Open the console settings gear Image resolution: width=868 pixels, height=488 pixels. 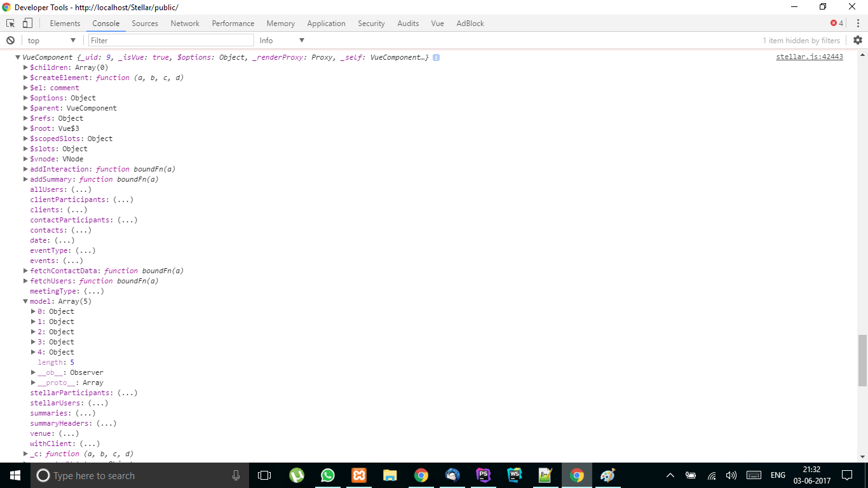pos(858,40)
